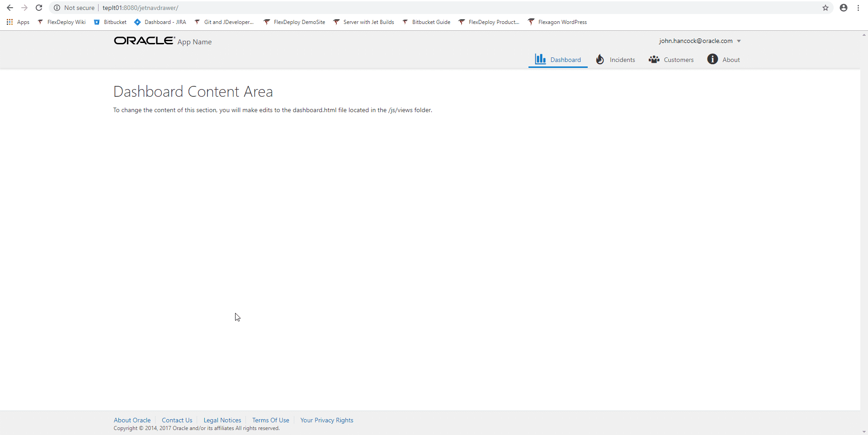The height and width of the screenshot is (435, 868).
Task: Follow the Terms Of Use link
Action: click(x=271, y=420)
